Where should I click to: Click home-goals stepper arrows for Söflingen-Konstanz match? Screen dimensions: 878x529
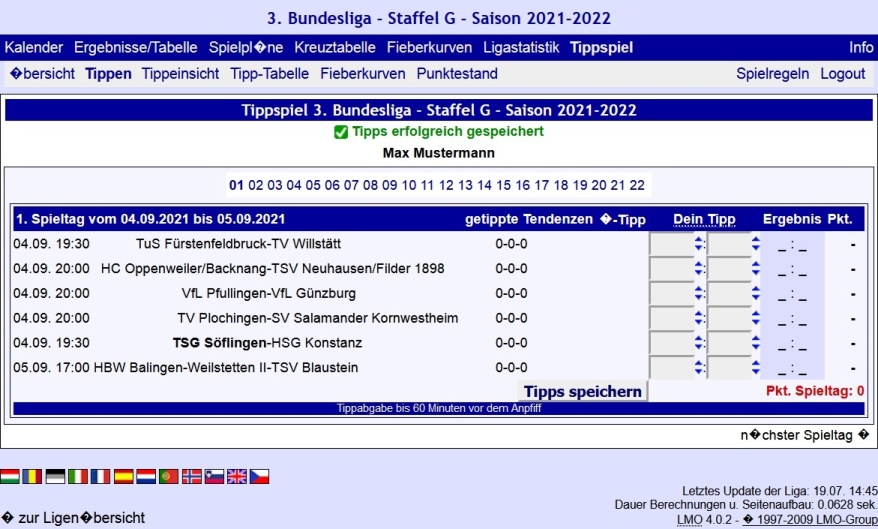point(697,343)
